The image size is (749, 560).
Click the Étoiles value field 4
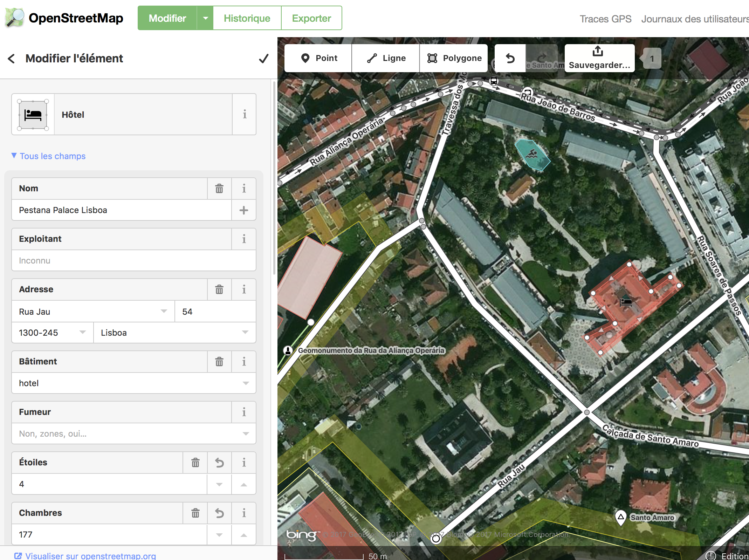coord(109,484)
